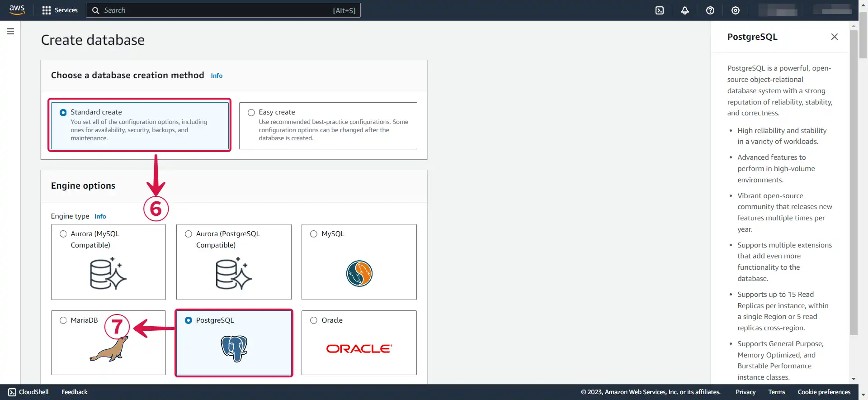
Task: Click the Create database heading
Action: [x=93, y=40]
